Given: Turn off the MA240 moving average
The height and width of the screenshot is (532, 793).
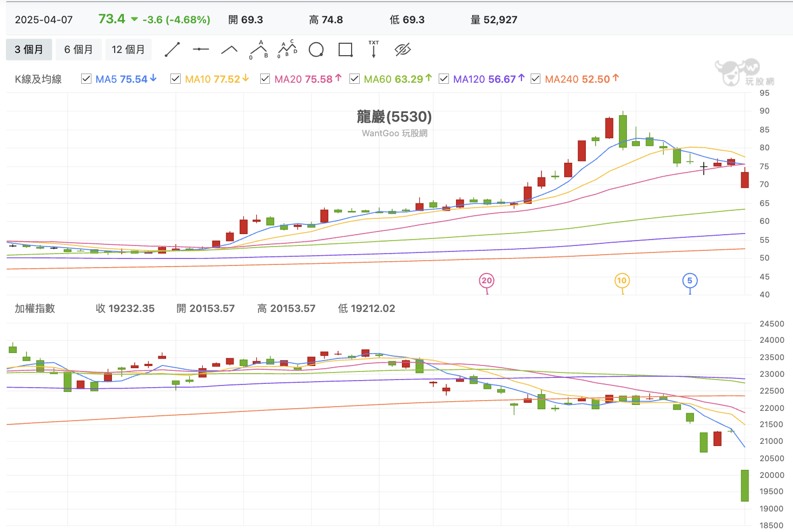Looking at the screenshot, I should click(536, 79).
